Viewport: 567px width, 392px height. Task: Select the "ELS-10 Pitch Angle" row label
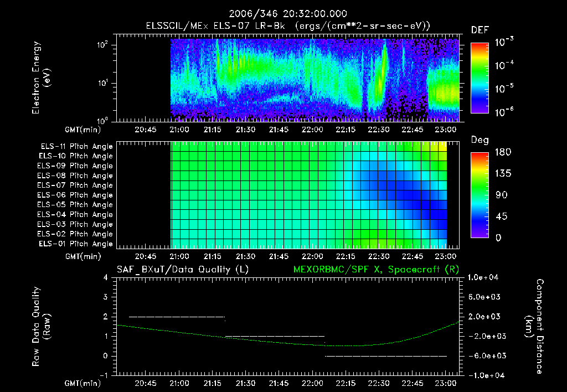[76, 156]
